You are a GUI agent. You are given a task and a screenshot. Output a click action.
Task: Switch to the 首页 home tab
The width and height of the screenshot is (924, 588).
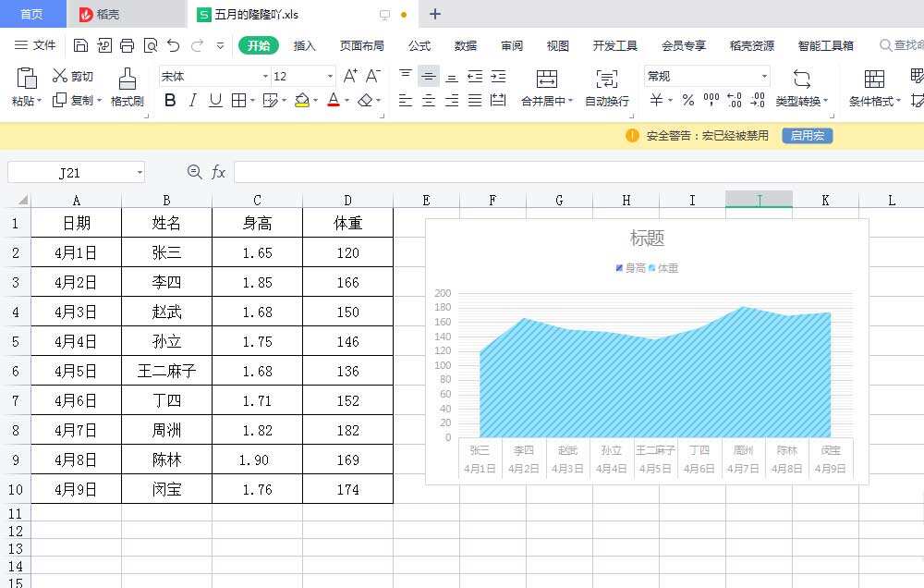(x=31, y=14)
